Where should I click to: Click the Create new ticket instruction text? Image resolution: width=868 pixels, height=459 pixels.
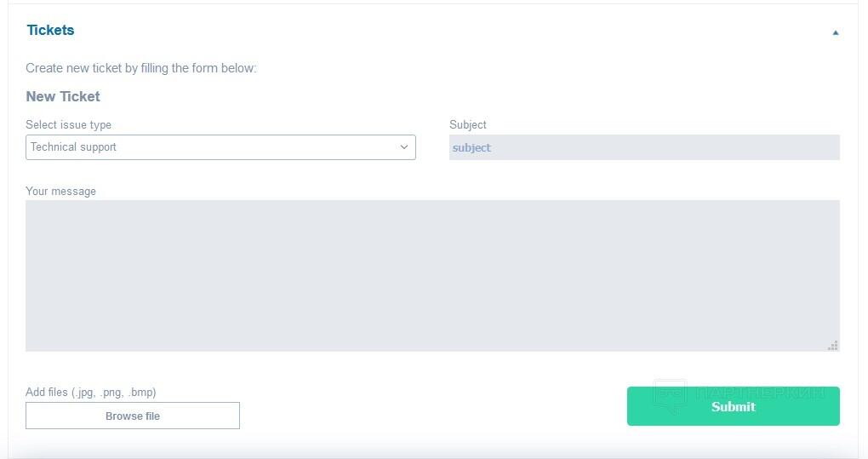click(140, 68)
